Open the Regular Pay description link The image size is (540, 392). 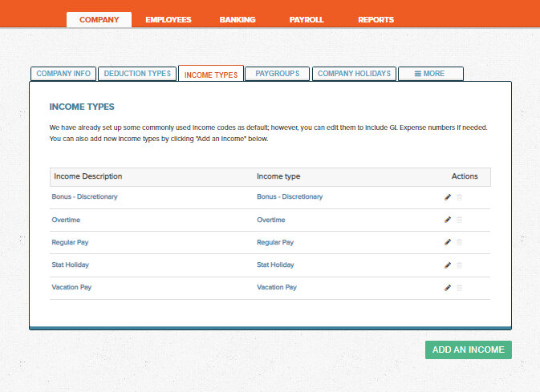72,242
